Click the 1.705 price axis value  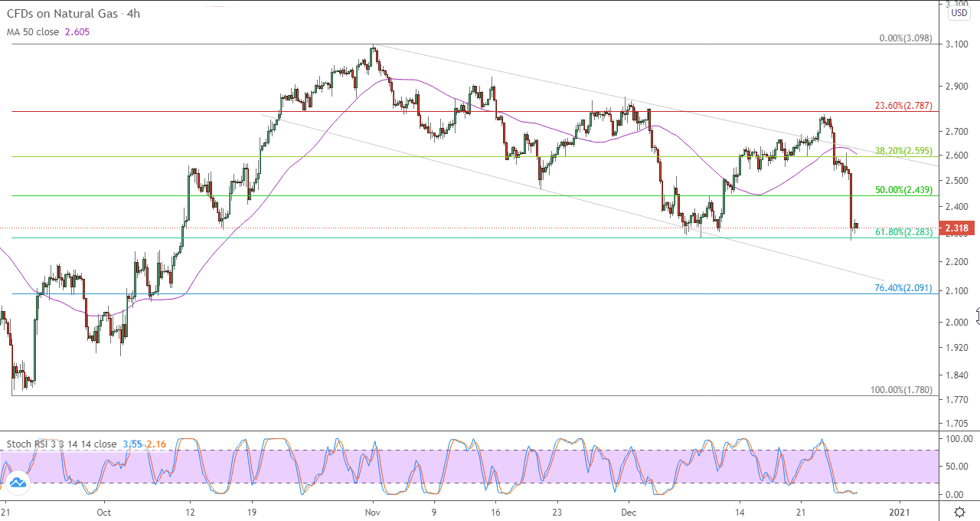click(x=959, y=423)
